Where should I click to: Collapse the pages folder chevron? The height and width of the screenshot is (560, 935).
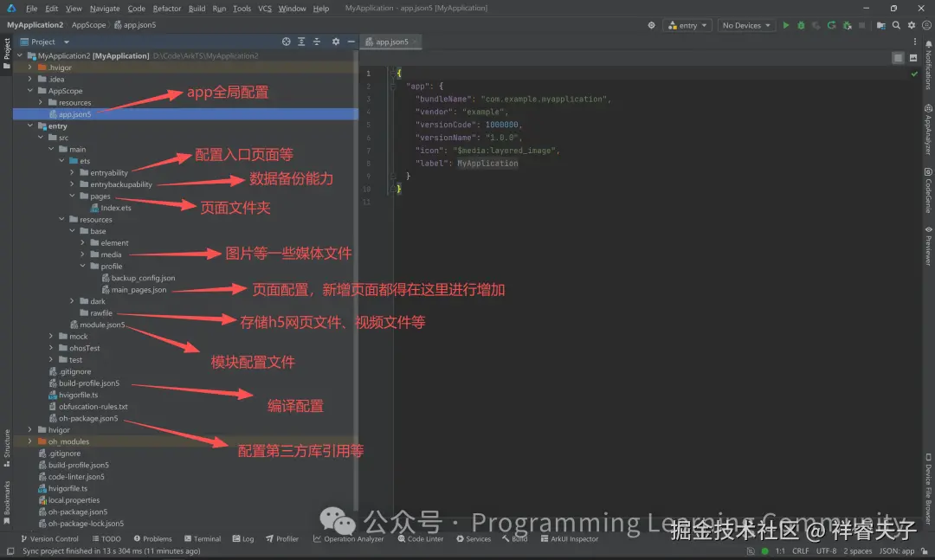pos(71,196)
